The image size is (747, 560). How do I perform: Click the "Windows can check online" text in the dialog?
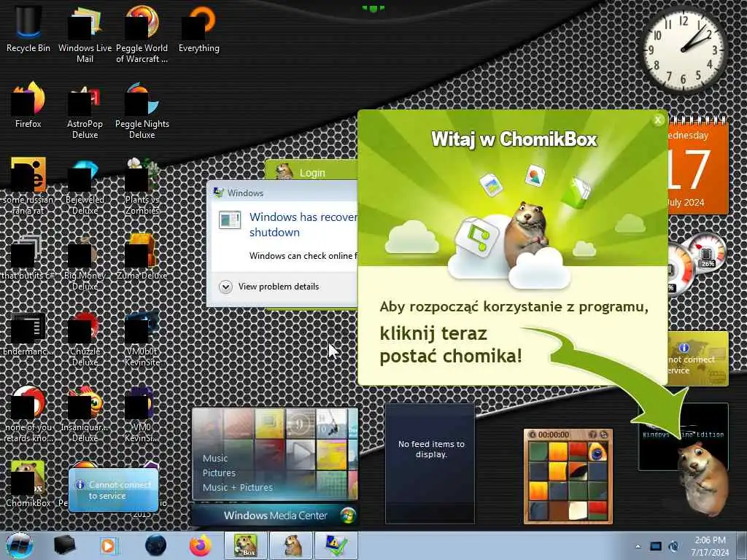tap(303, 256)
